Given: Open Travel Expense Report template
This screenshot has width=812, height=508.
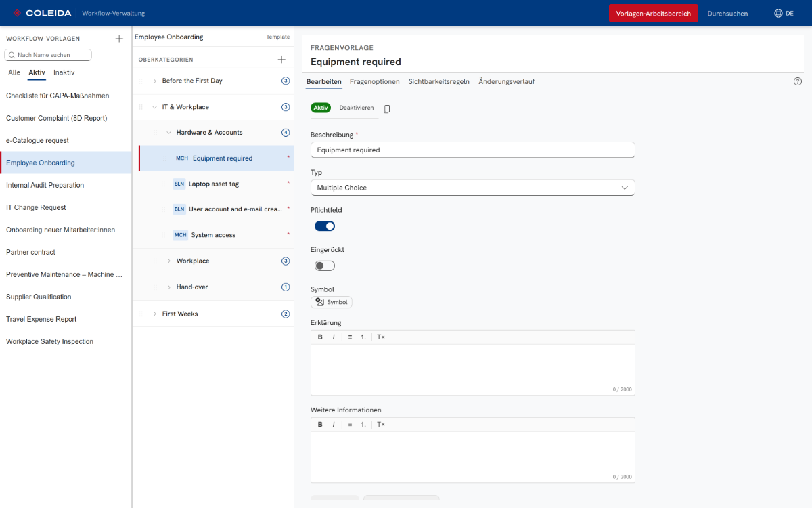Looking at the screenshot, I should pos(66,319).
